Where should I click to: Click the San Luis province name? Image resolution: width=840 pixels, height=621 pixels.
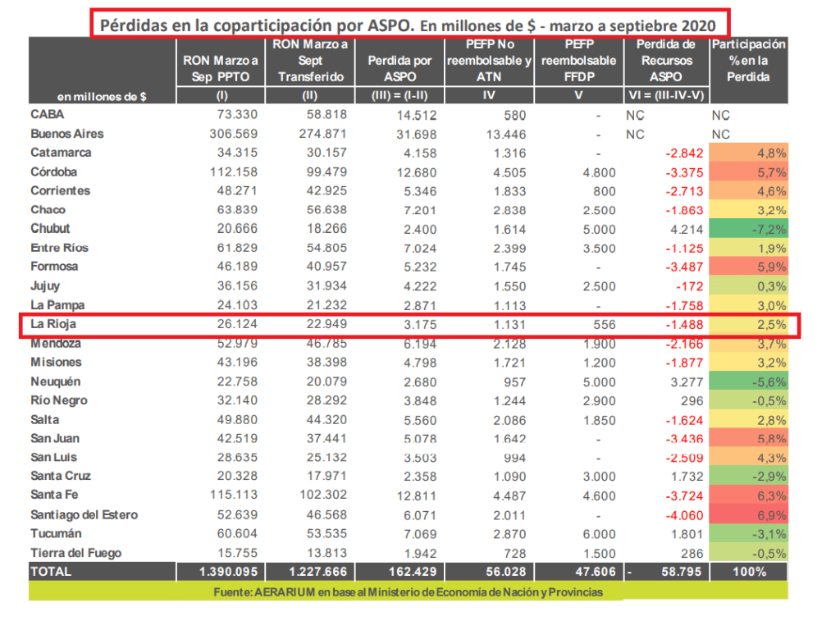pyautogui.click(x=53, y=457)
